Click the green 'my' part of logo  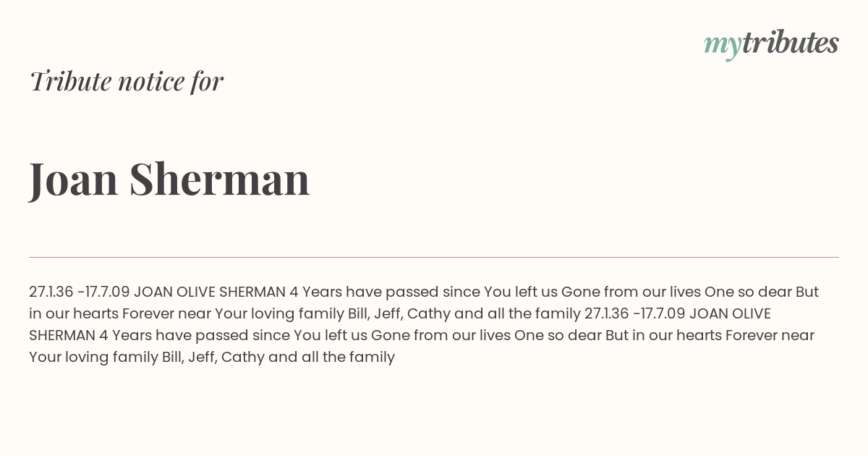click(x=722, y=46)
